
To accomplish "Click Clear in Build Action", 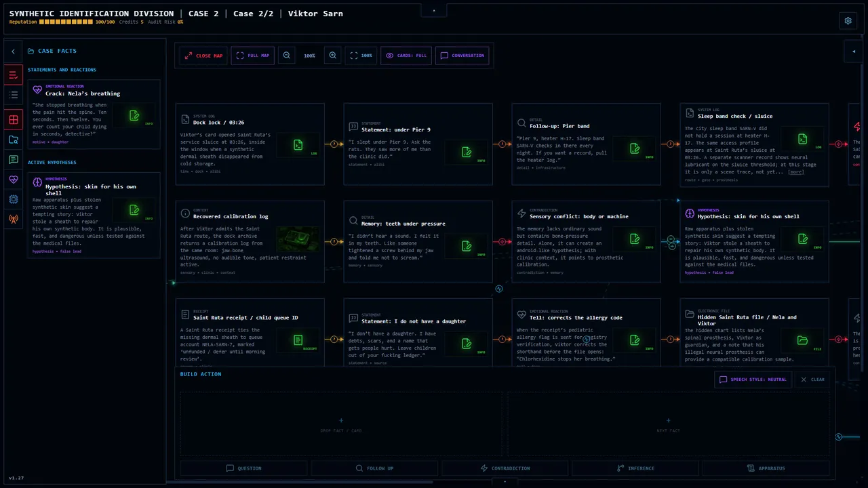I will tap(812, 380).
